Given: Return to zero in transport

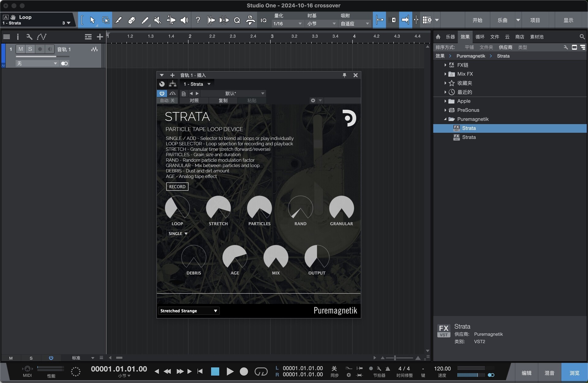Looking at the screenshot, I should (200, 371).
